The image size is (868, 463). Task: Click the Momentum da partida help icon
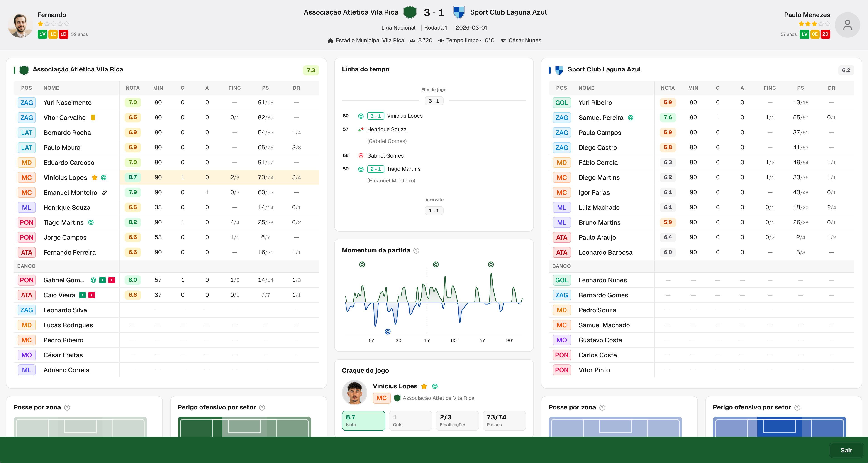(416, 251)
